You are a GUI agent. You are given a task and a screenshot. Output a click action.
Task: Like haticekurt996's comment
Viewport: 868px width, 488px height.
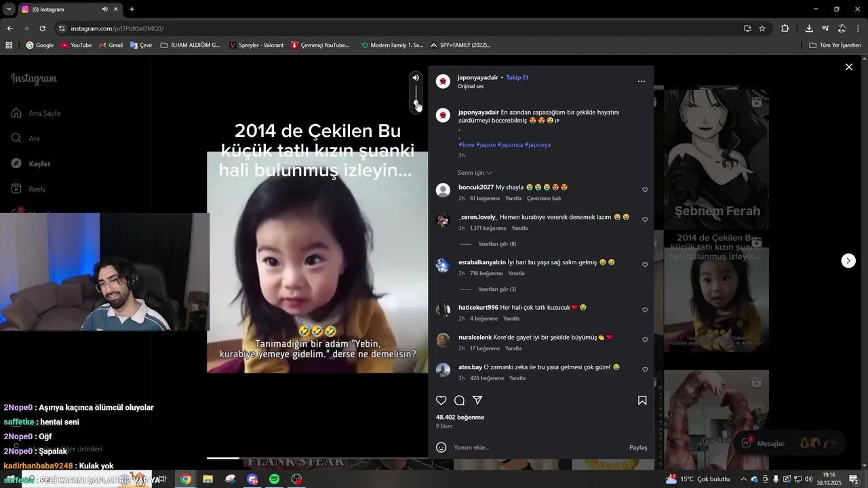pos(645,310)
